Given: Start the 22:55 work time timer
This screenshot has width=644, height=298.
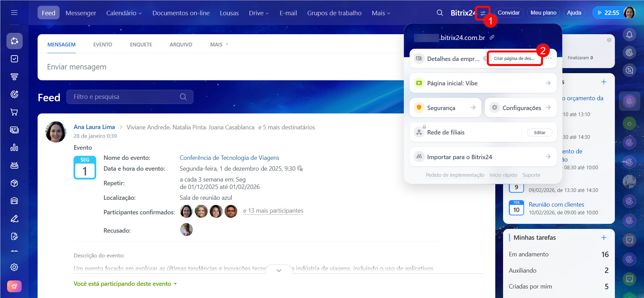Looking at the screenshot, I should click(608, 13).
